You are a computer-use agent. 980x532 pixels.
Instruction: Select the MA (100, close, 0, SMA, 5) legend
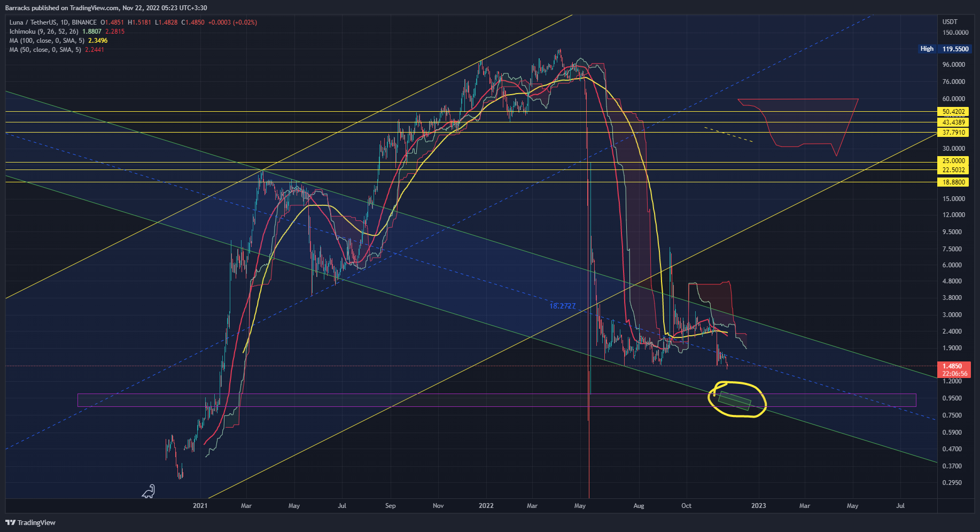[x=47, y=41]
